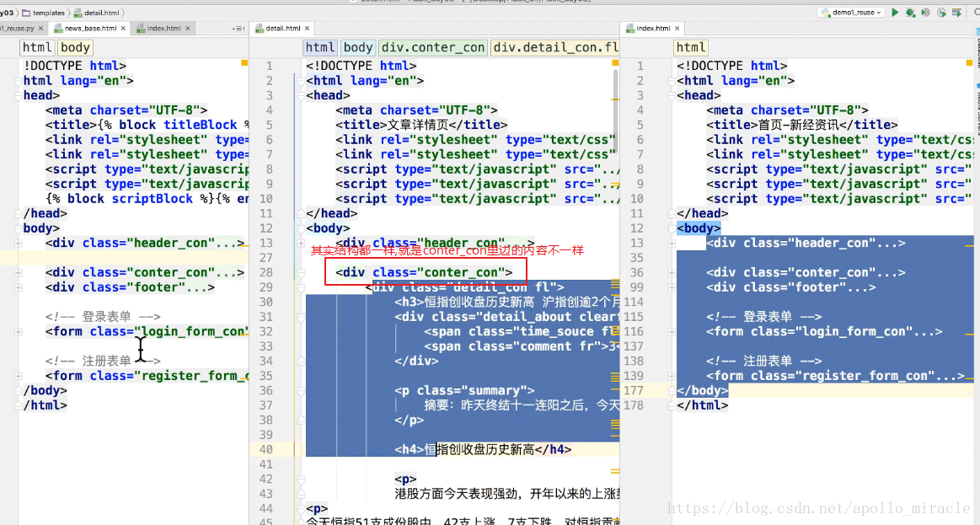Expand register_form_con fold on line 139 in right pane
Image resolution: width=980 pixels, height=525 pixels.
click(x=672, y=376)
